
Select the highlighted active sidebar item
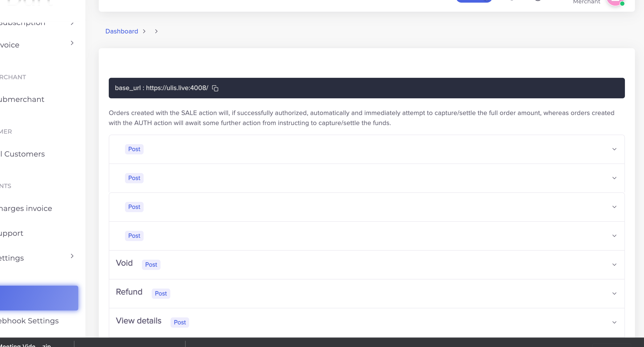click(x=39, y=298)
